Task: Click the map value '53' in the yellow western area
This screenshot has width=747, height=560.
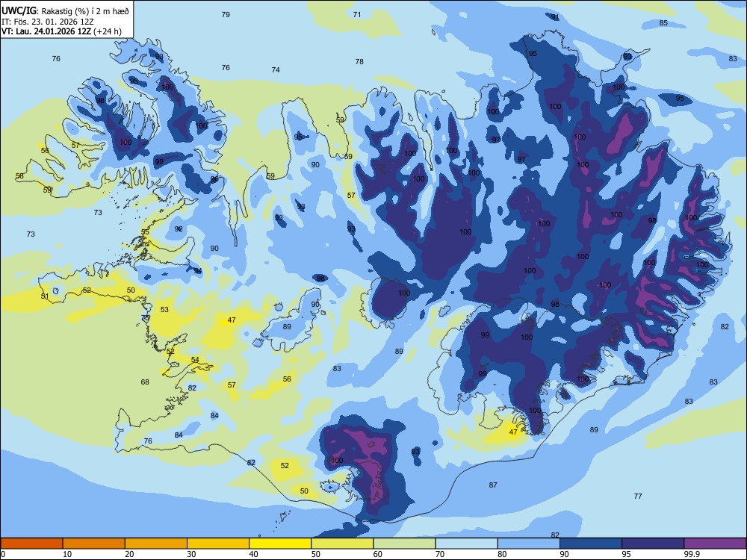Action: (164, 310)
